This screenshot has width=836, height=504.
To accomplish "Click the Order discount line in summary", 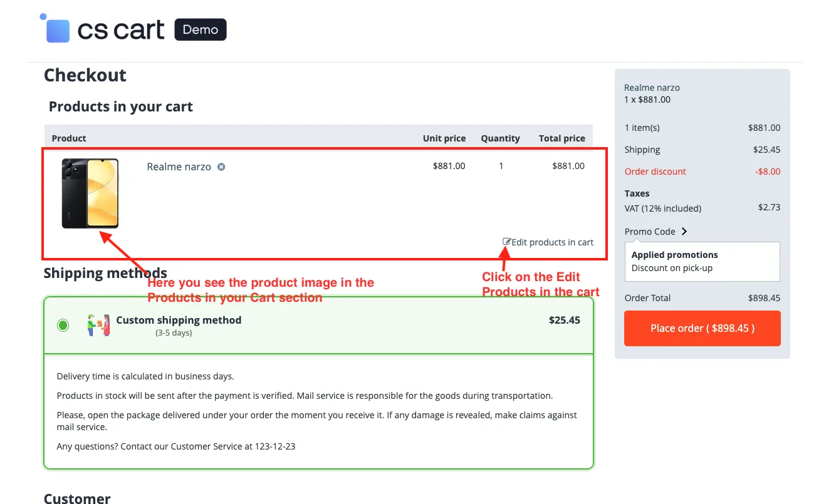I will tap(703, 172).
